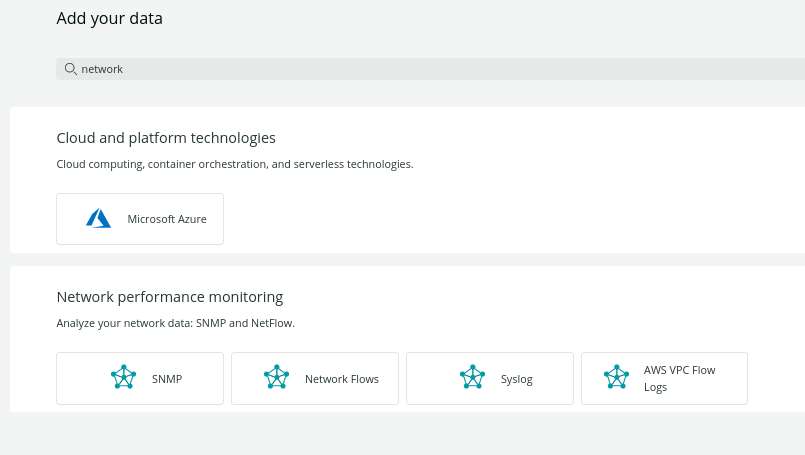Click the Syslog tile icon
Image resolution: width=805 pixels, height=455 pixels.
coord(472,378)
